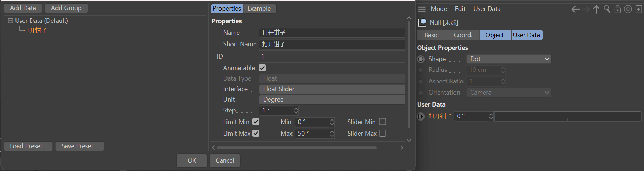Enable the Slider Max checkbox

tap(382, 133)
